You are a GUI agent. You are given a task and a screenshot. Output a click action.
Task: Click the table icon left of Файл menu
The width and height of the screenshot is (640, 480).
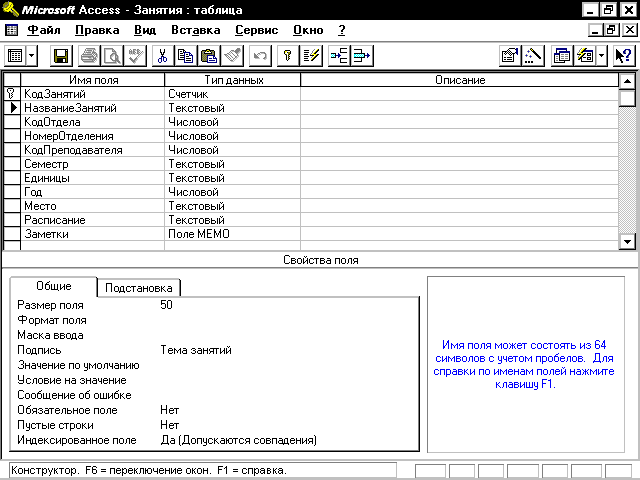pyautogui.click(x=11, y=30)
